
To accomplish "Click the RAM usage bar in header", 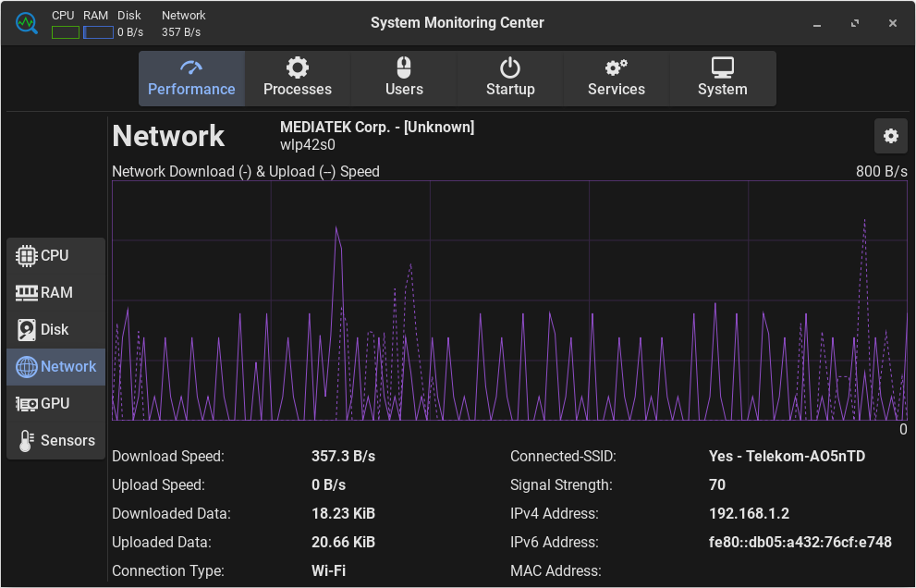I will click(98, 32).
